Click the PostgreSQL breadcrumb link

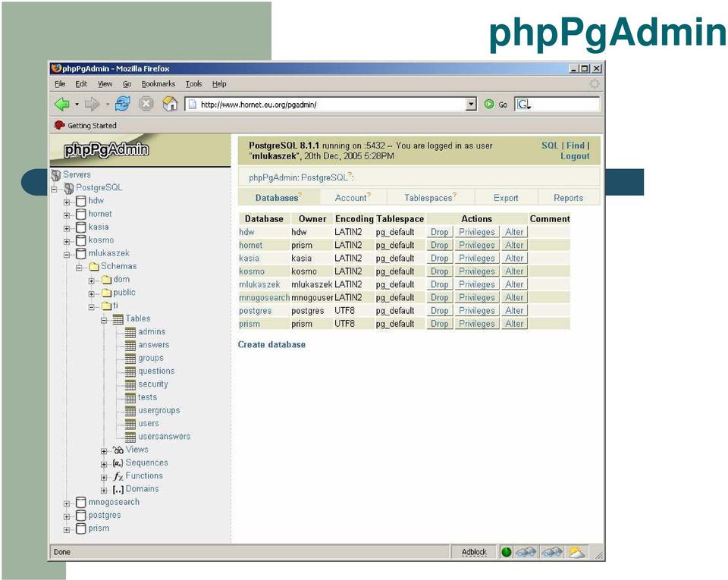click(x=324, y=177)
